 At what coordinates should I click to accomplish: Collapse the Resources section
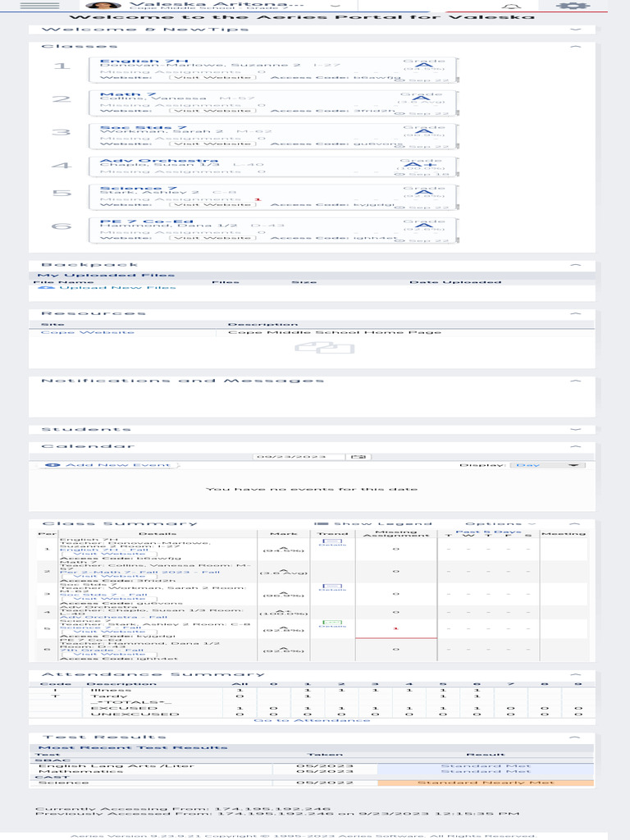(x=576, y=313)
